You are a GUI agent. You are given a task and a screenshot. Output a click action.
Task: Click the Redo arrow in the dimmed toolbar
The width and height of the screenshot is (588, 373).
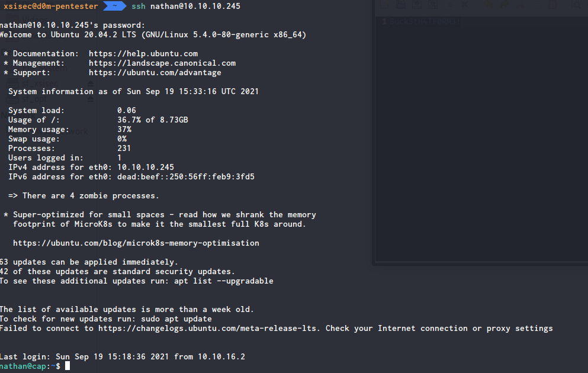(x=505, y=5)
